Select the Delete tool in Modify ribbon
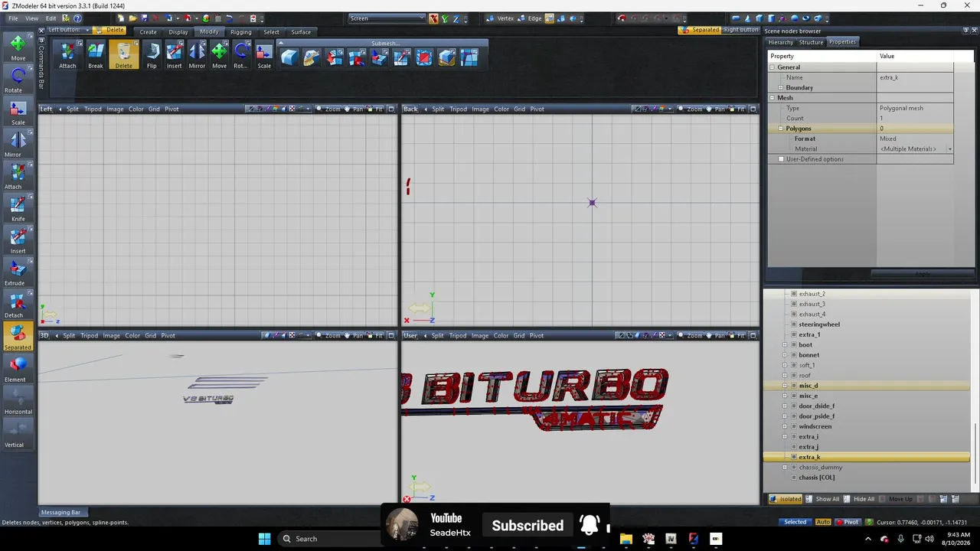The image size is (980, 551). 124,55
